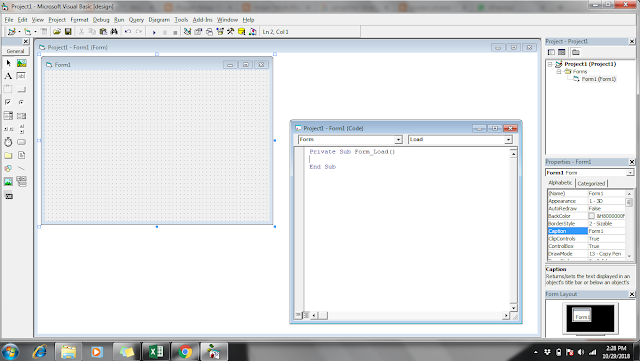Open Data View Window toolbar icon
Screen dimensions: 640x361
pos(242,31)
